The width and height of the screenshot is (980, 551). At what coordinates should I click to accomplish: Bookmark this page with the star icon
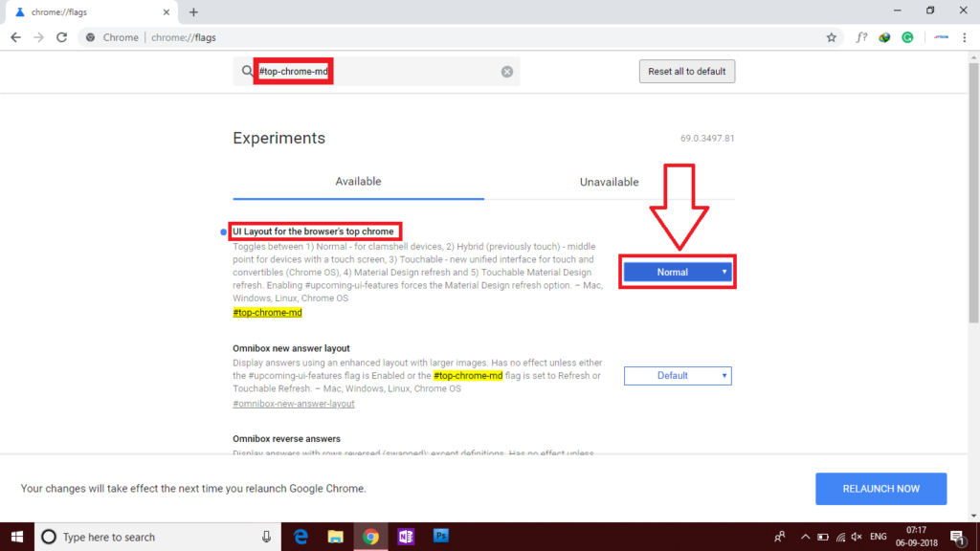[x=831, y=37]
